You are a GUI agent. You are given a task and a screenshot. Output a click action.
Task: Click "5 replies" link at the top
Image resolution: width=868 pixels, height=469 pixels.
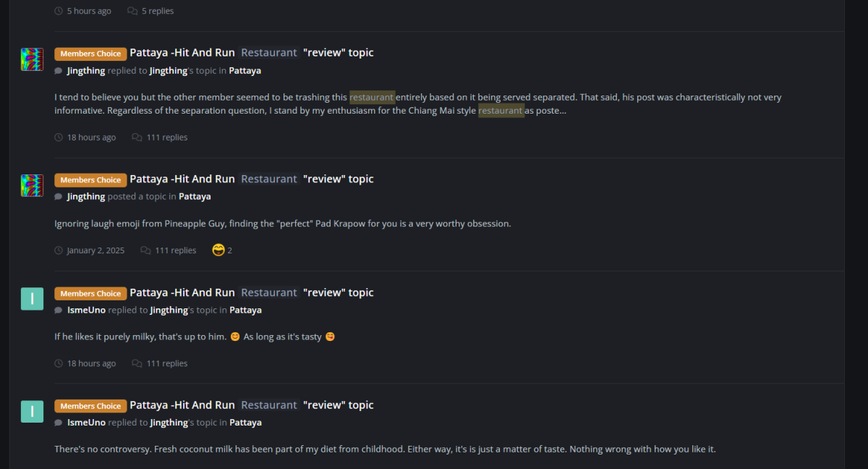(x=158, y=11)
